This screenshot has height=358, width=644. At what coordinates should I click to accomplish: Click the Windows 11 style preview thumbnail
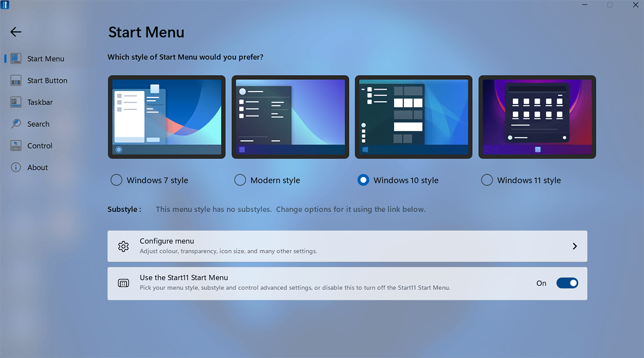[537, 117]
